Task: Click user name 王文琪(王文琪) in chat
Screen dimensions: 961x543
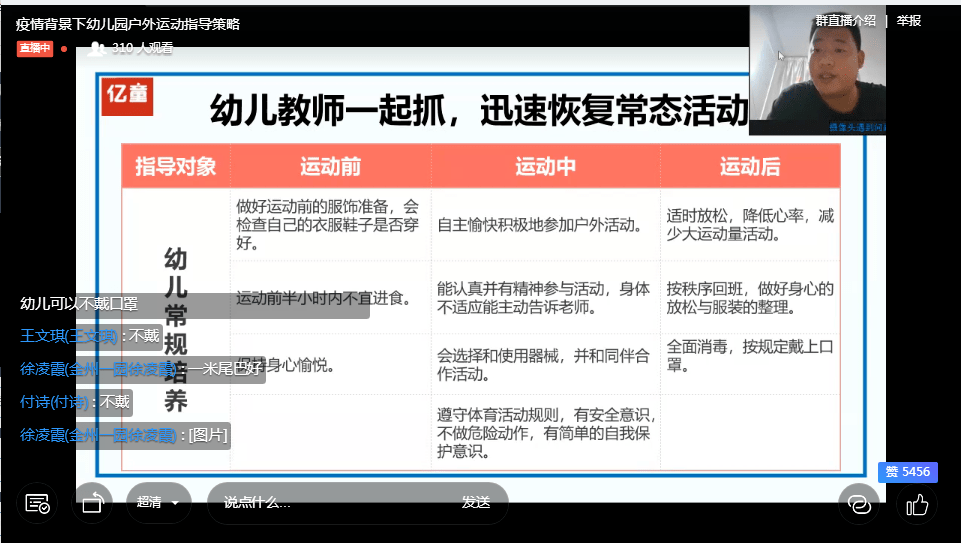Action: click(x=68, y=336)
